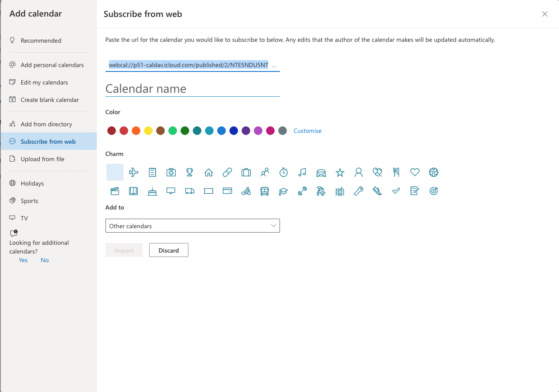Select the airplane charm icon
Screen dimensions: 559x392
pyautogui.click(x=133, y=172)
